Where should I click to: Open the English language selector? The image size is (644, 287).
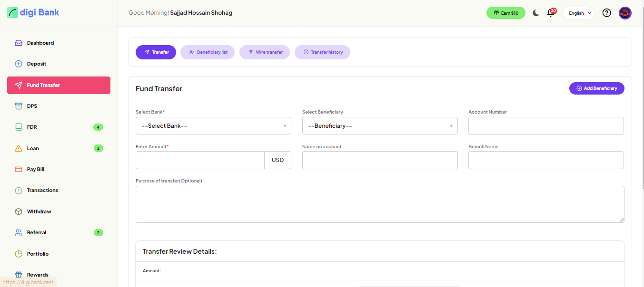point(578,13)
